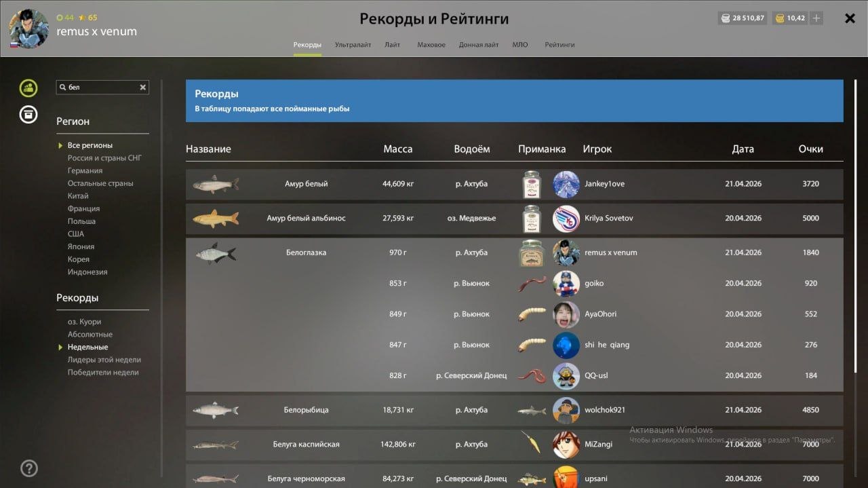Switch to the Лайт tab

392,45
